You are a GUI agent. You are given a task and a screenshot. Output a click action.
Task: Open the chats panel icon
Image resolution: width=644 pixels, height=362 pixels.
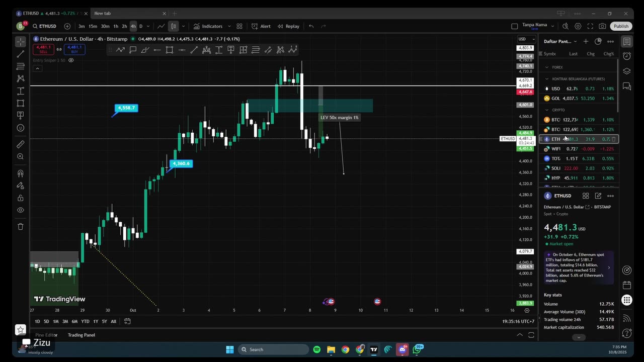click(626, 86)
